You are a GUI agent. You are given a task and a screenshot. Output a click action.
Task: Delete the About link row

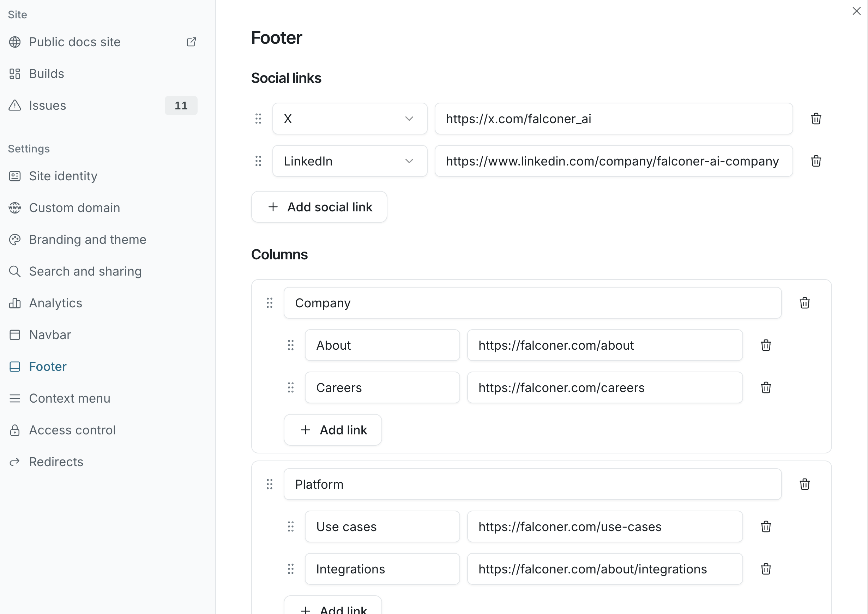[x=766, y=345]
